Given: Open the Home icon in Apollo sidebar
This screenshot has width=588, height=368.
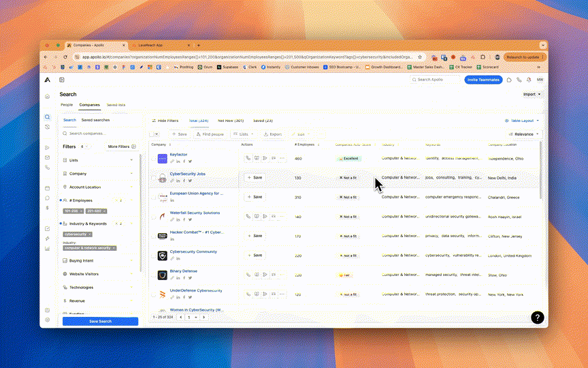Looking at the screenshot, I should 47,97.
